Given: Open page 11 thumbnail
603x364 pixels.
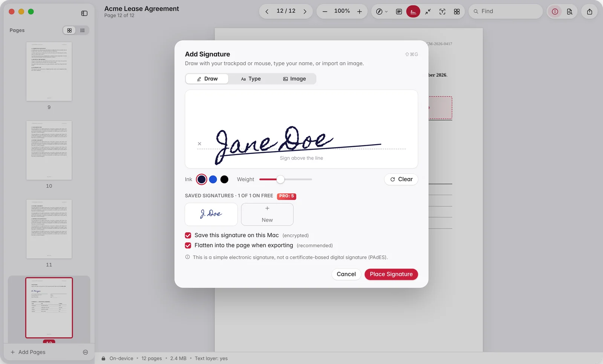Looking at the screenshot, I should click(49, 229).
